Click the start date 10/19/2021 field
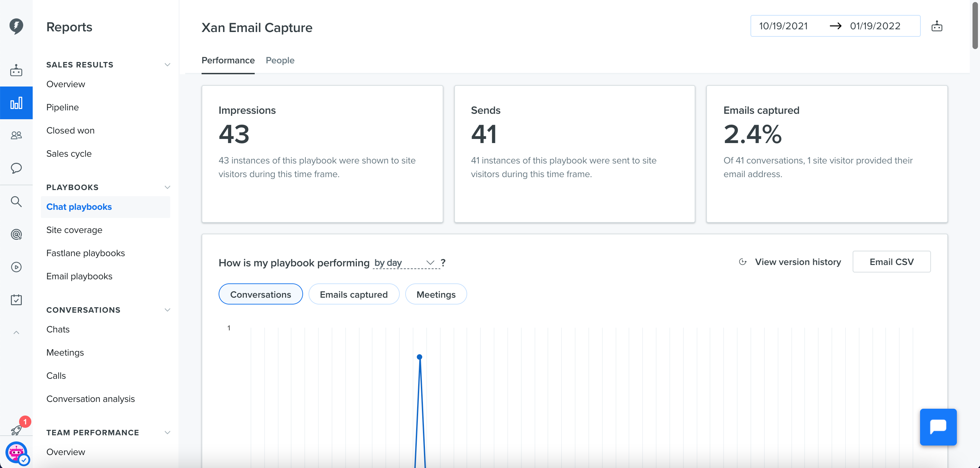 (783, 26)
